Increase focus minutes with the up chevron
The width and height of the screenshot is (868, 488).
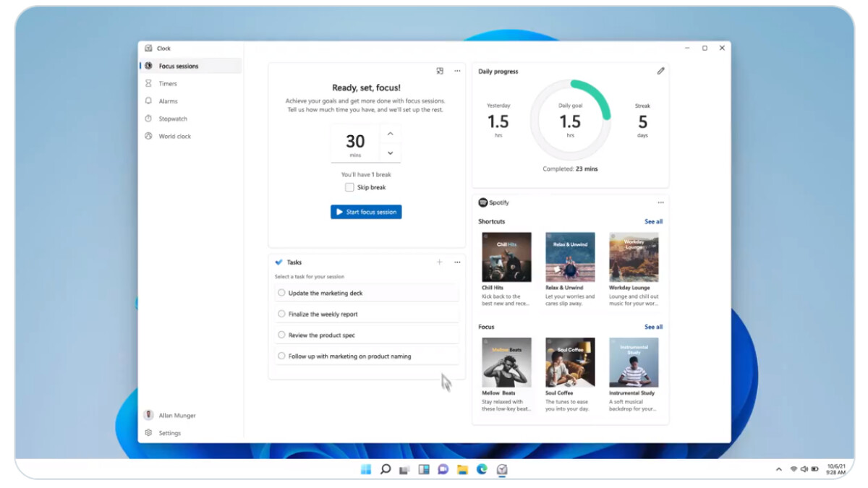pyautogui.click(x=390, y=133)
